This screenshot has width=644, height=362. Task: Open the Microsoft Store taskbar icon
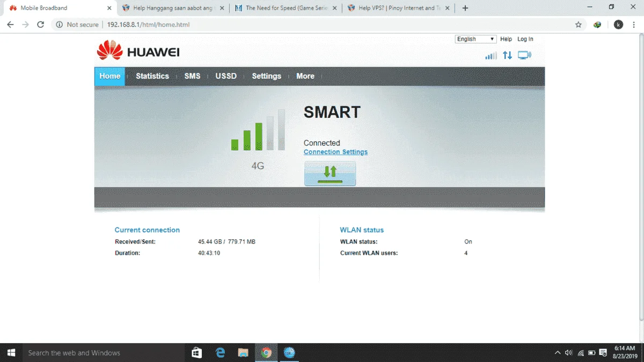coord(196,353)
